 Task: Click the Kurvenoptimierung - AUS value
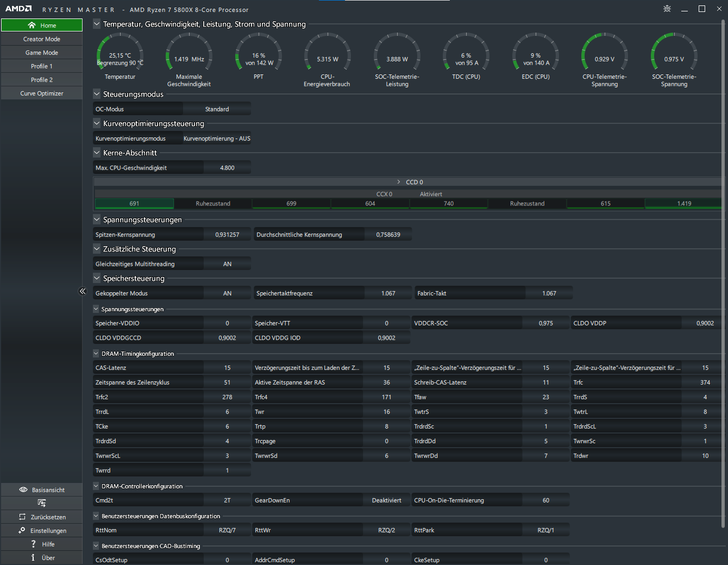(x=217, y=139)
